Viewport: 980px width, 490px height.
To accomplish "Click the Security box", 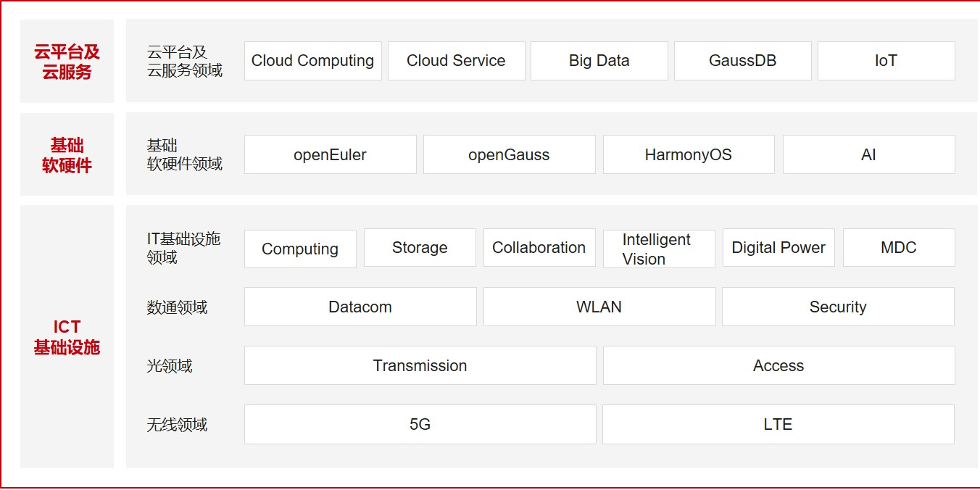I will pyautogui.click(x=838, y=307).
